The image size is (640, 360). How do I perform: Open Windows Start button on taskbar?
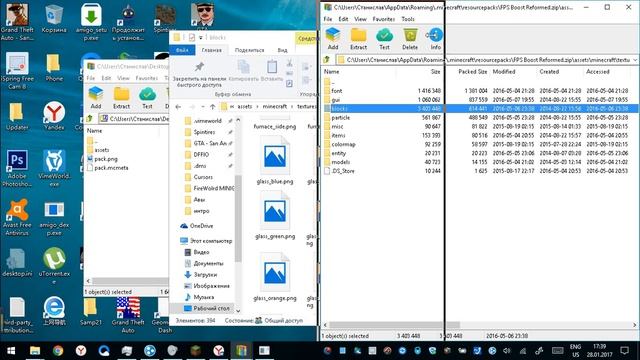tap(11, 351)
